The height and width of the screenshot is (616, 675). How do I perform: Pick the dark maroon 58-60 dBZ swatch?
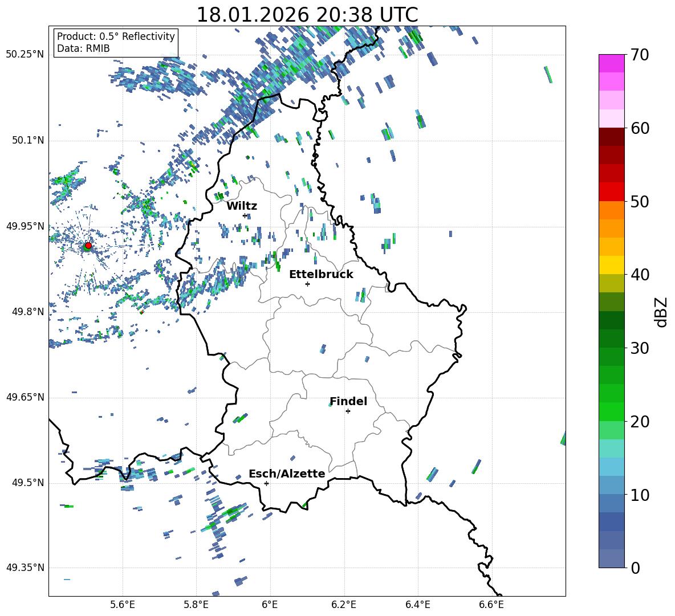pos(611,137)
